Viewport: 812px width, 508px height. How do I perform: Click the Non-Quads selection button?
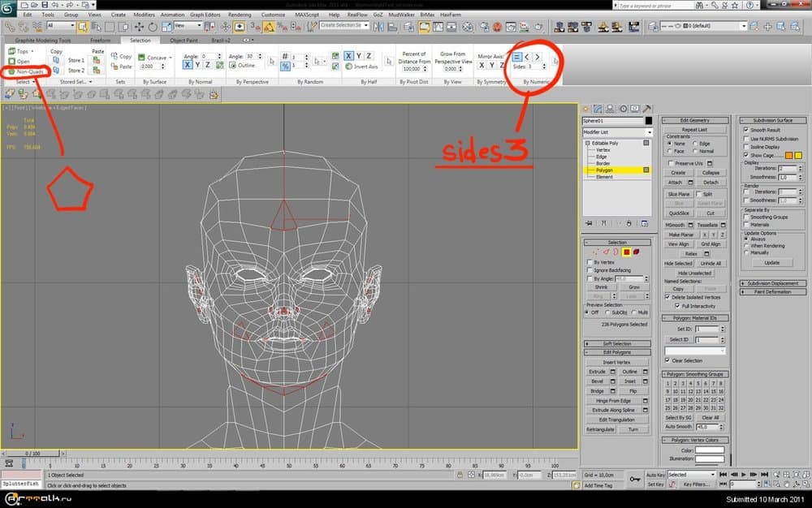tap(29, 71)
